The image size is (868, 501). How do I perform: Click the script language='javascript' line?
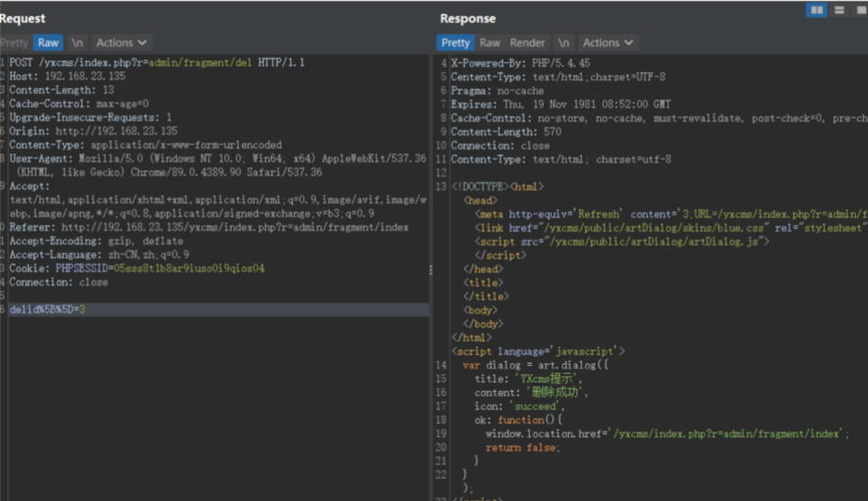[x=538, y=351]
